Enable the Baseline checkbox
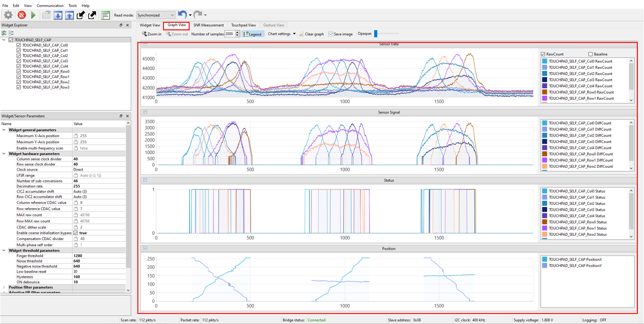The height and width of the screenshot is (324, 644). click(x=591, y=54)
